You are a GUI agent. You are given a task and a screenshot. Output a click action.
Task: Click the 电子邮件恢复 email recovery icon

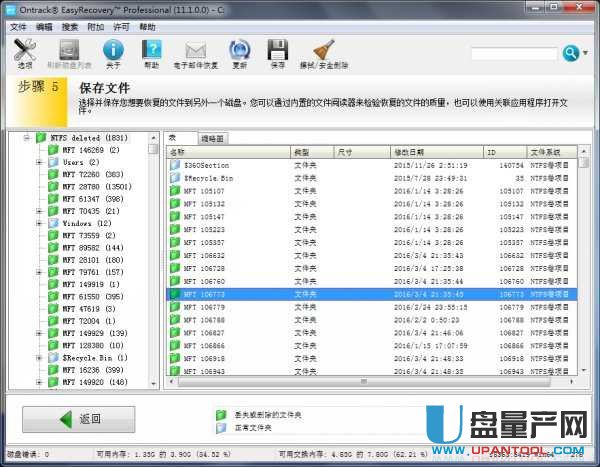[x=196, y=52]
